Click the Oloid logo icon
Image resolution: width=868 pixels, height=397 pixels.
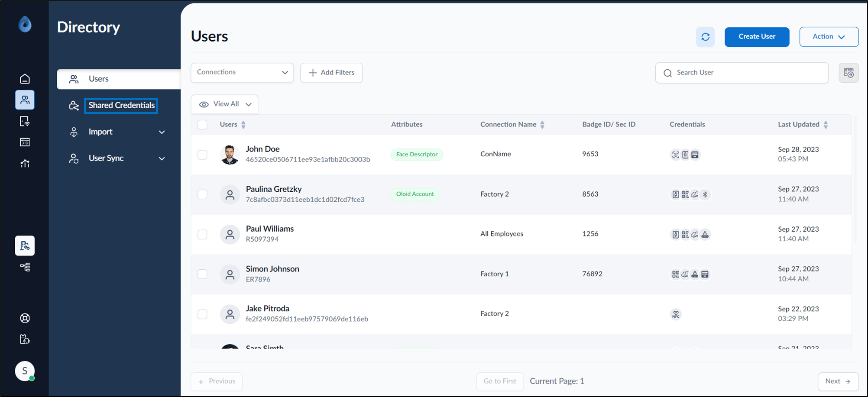[25, 24]
